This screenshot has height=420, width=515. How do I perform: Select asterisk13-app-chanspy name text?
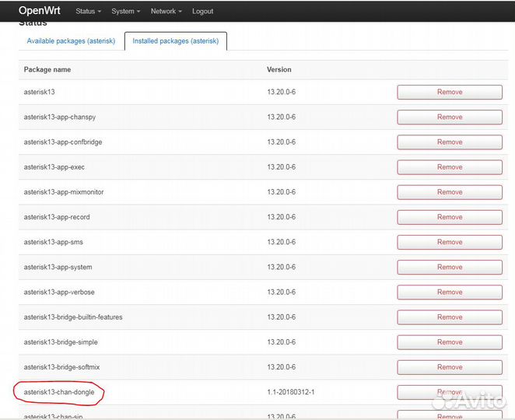click(59, 117)
